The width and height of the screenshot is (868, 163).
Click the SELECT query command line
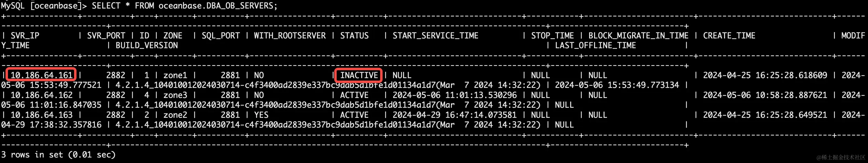tap(139, 6)
